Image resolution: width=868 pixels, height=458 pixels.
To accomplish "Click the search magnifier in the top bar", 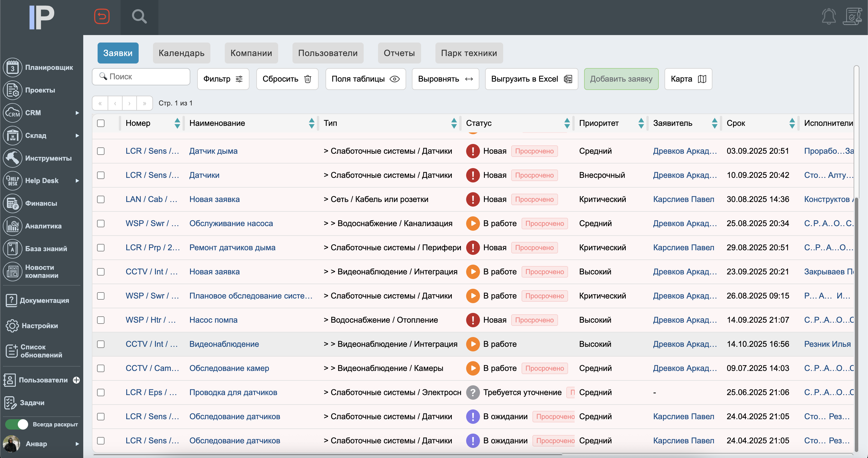I will click(x=139, y=16).
